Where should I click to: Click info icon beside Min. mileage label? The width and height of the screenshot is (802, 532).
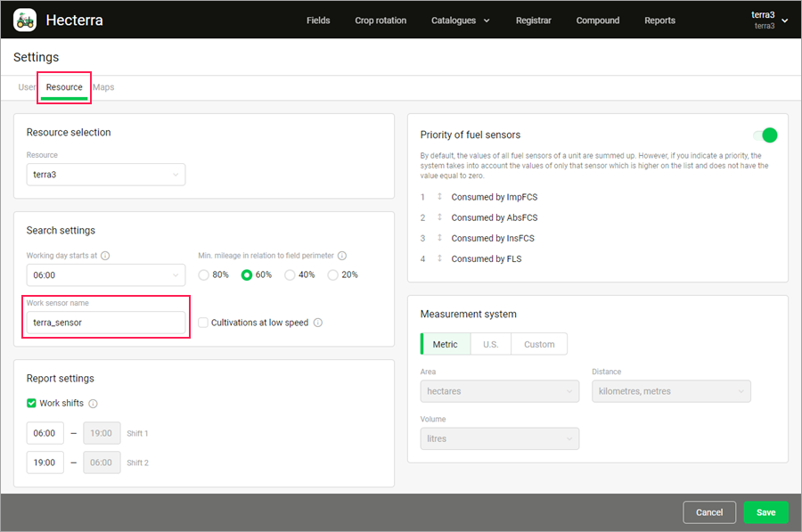coord(342,256)
